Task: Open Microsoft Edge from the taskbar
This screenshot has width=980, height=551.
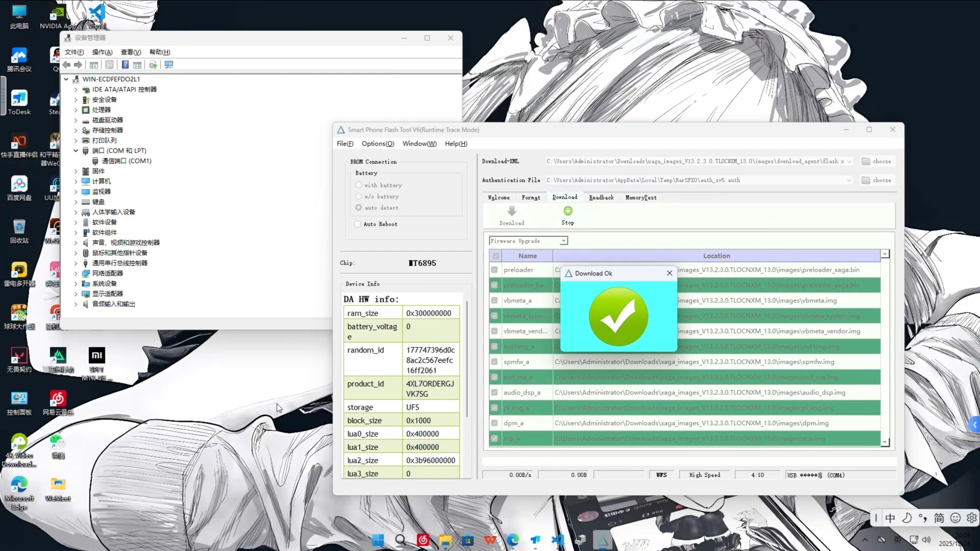Action: point(513,540)
